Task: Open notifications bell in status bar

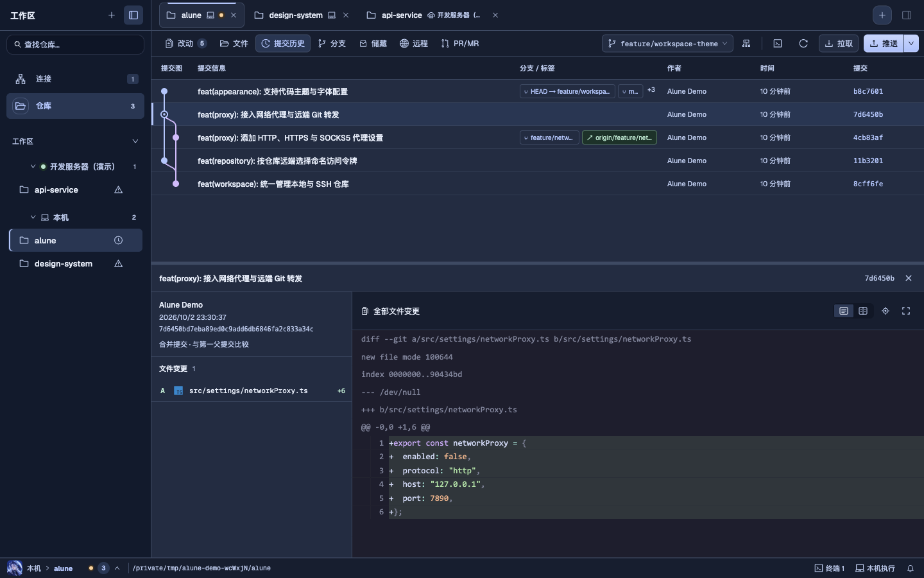Action: coord(910,568)
